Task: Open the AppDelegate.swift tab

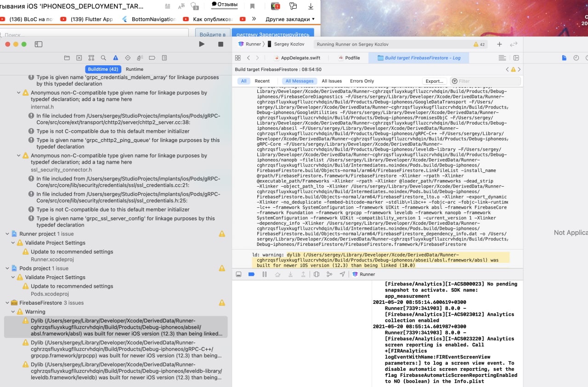Action: (x=297, y=58)
